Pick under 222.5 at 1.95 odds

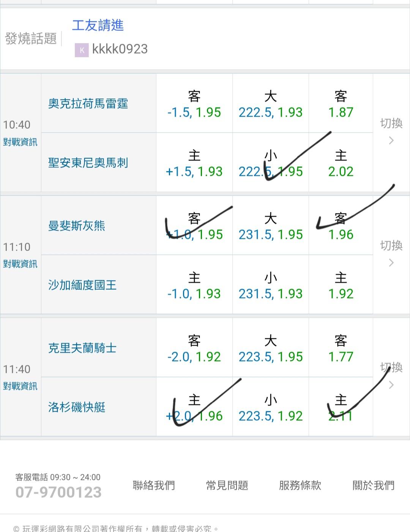click(270, 163)
